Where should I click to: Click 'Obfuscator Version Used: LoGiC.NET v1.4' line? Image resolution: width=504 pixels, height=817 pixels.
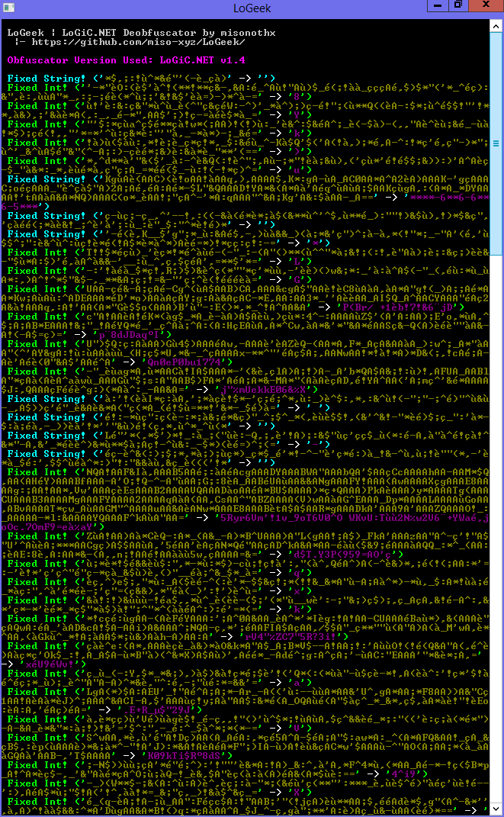(126, 60)
